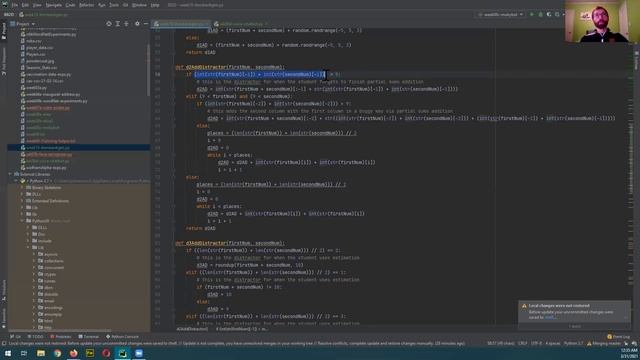Screen dimensions: 640x360
Task: Click the Debug bug icon
Action: pos(540,14)
